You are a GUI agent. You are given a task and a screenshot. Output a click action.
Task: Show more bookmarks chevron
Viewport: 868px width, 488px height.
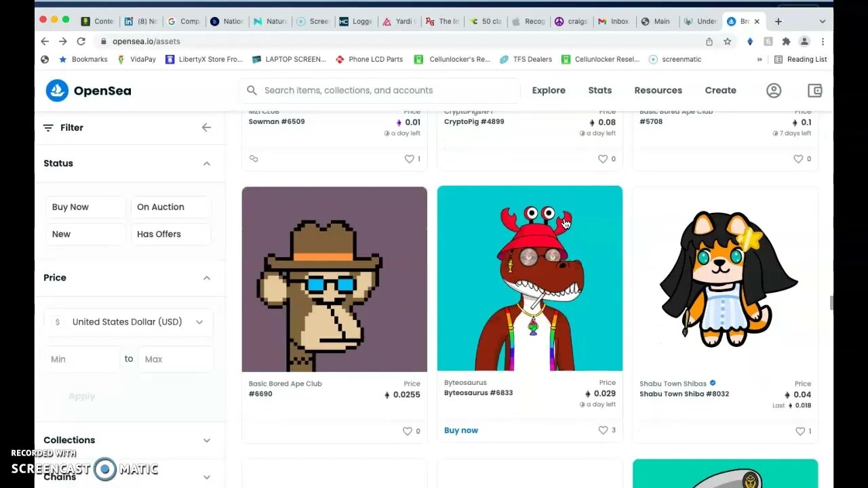[x=759, y=59]
